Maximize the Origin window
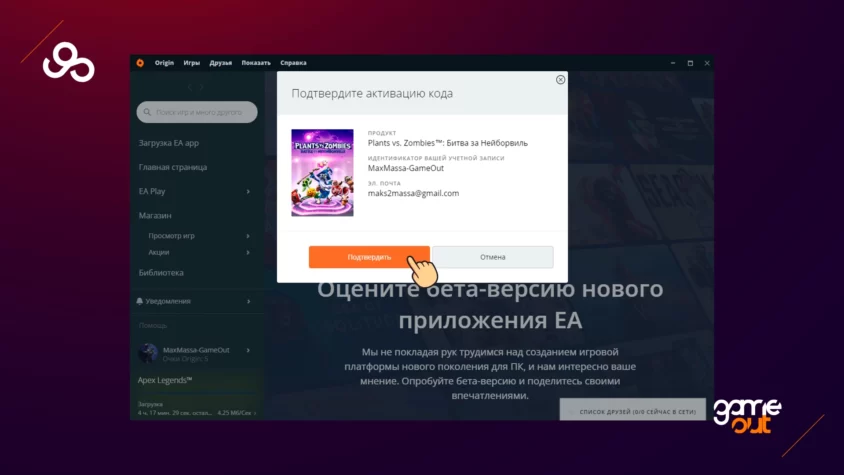844x475 pixels. (690, 63)
